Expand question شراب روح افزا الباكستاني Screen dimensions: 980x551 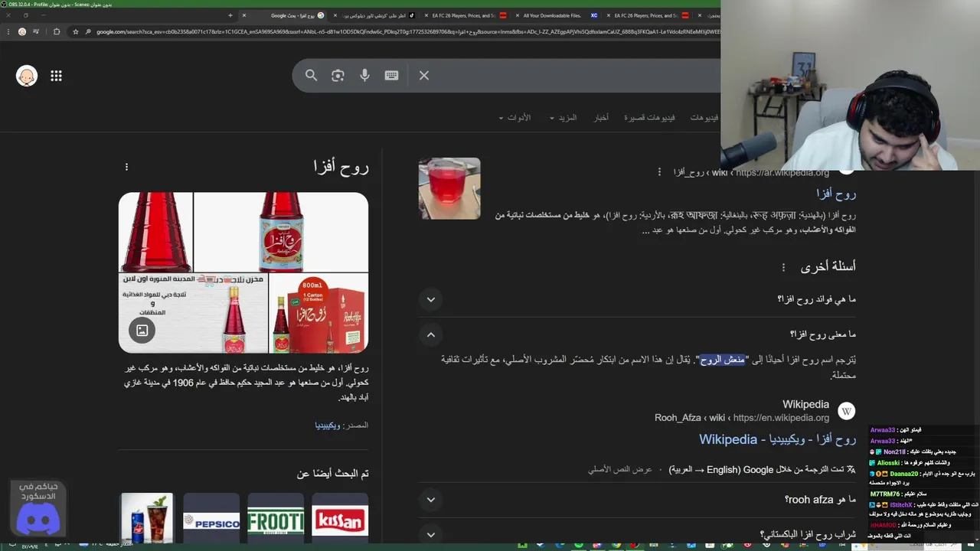click(431, 534)
